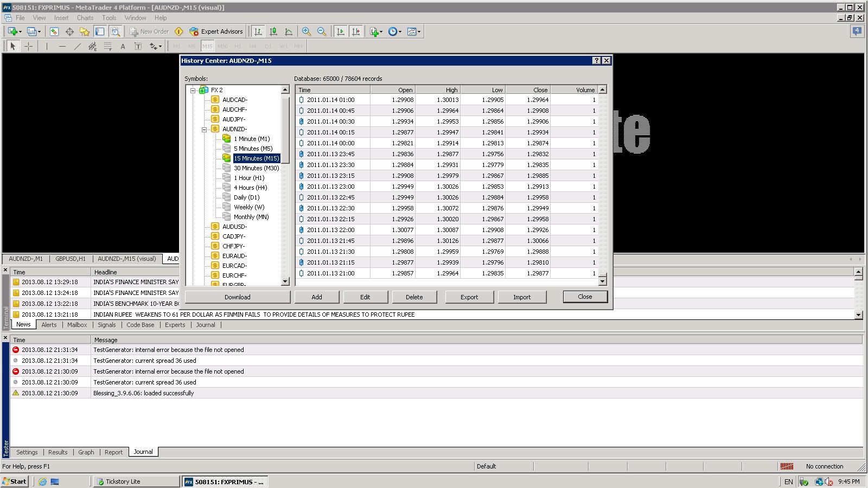Image resolution: width=868 pixels, height=488 pixels.
Task: Collapse the AUDNZD- tree node
Action: tap(205, 129)
